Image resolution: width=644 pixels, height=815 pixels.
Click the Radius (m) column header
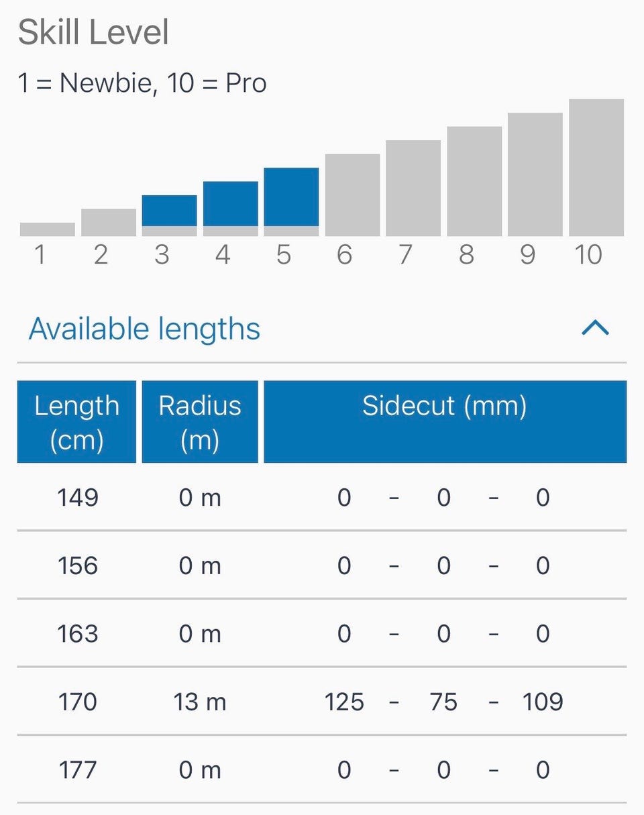click(x=200, y=422)
